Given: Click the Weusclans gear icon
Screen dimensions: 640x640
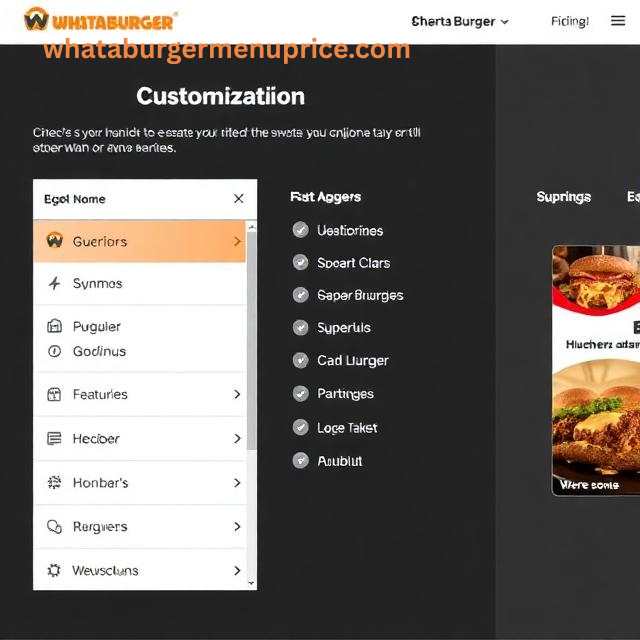Looking at the screenshot, I should point(54,570).
